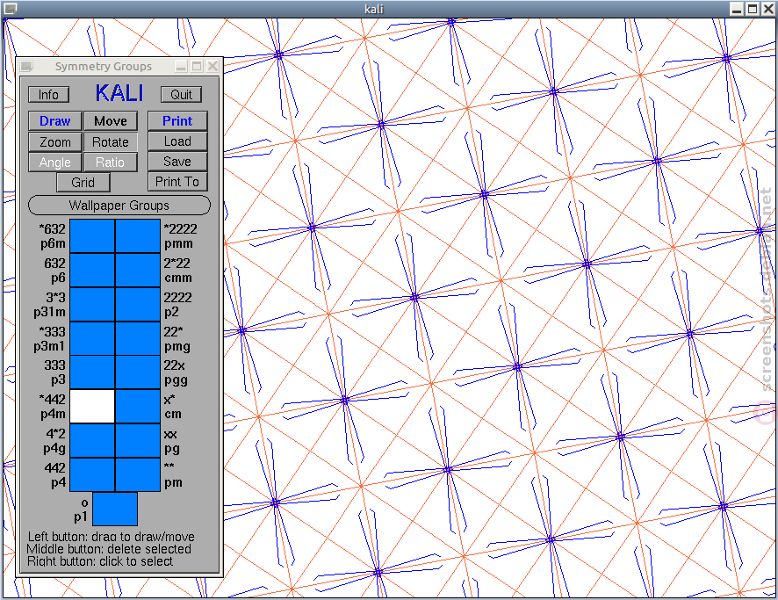Toggle the Grid display
778x600 pixels.
coord(83,182)
